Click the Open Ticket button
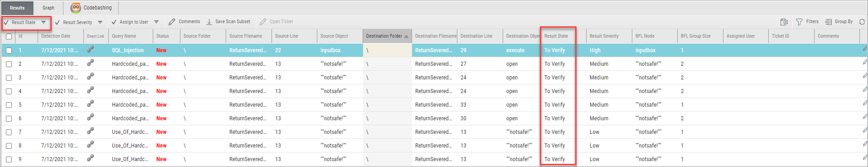Image resolution: width=868 pixels, height=167 pixels. [x=276, y=21]
